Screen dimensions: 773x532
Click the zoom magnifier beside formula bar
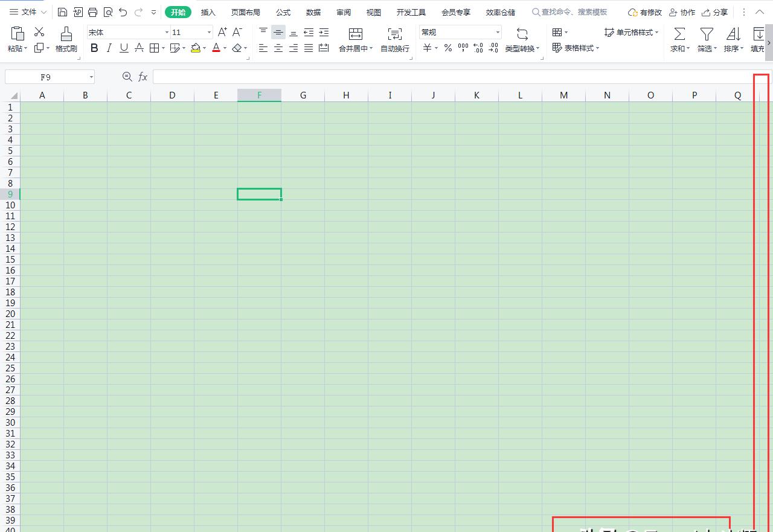(x=127, y=77)
